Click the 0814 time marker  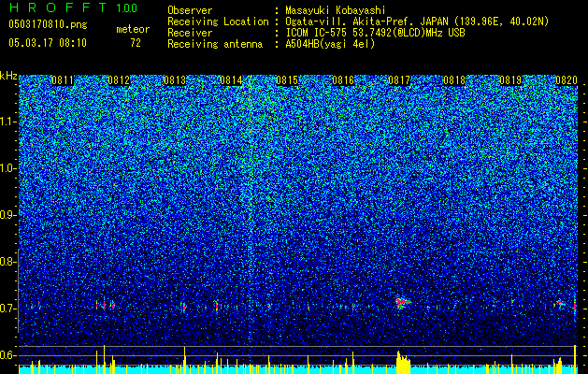231,80
